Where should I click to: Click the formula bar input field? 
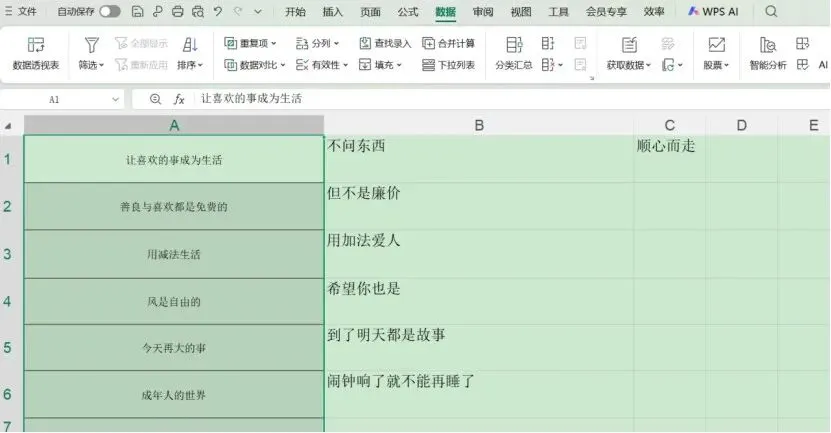(x=511, y=99)
